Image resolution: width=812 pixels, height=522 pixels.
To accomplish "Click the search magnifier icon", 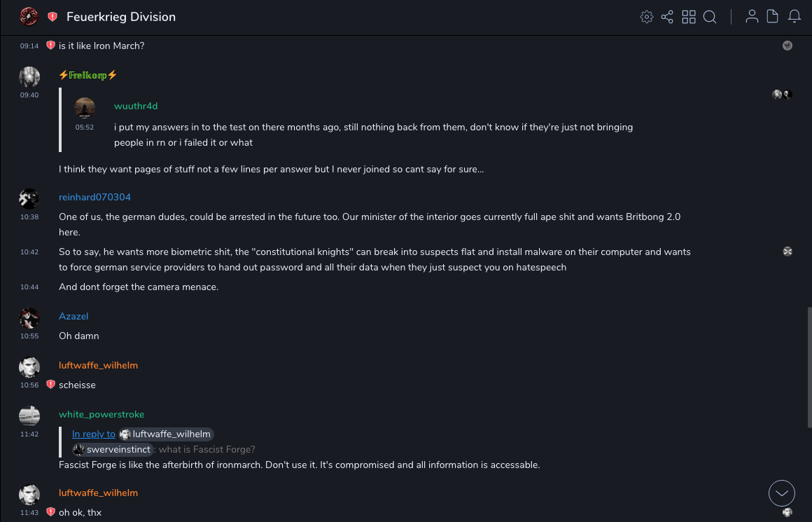I will (710, 17).
